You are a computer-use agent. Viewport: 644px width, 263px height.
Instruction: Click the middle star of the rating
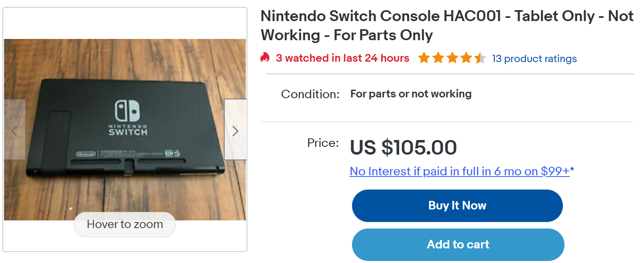tap(452, 58)
